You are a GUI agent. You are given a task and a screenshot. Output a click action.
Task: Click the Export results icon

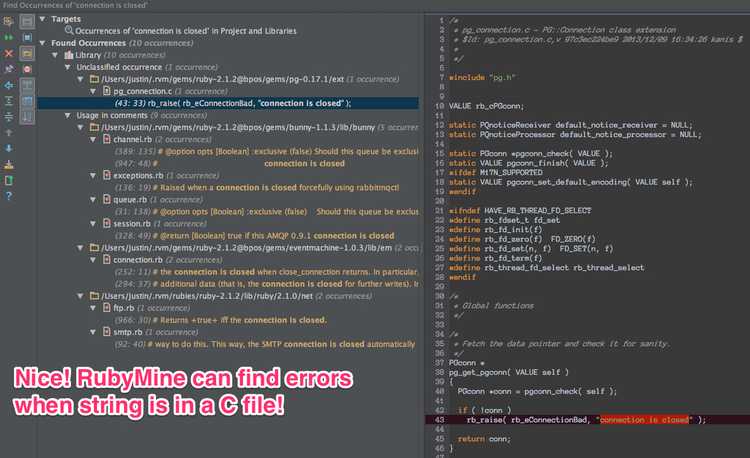[9, 163]
